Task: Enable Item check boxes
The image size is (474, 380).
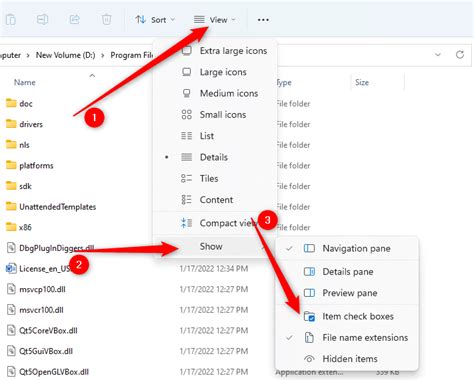Action: click(x=347, y=316)
